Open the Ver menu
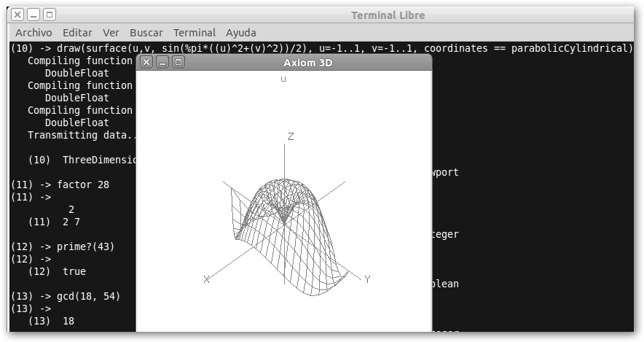 (x=111, y=33)
